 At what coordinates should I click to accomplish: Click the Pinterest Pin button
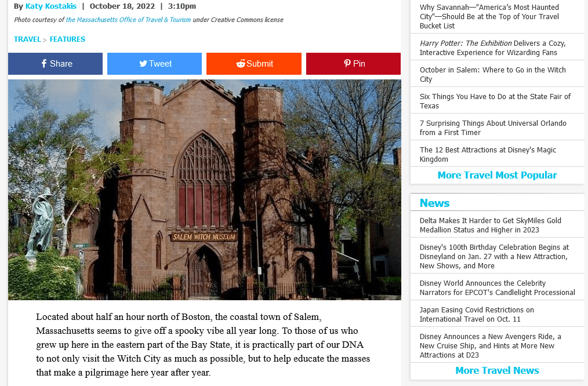[x=353, y=64]
